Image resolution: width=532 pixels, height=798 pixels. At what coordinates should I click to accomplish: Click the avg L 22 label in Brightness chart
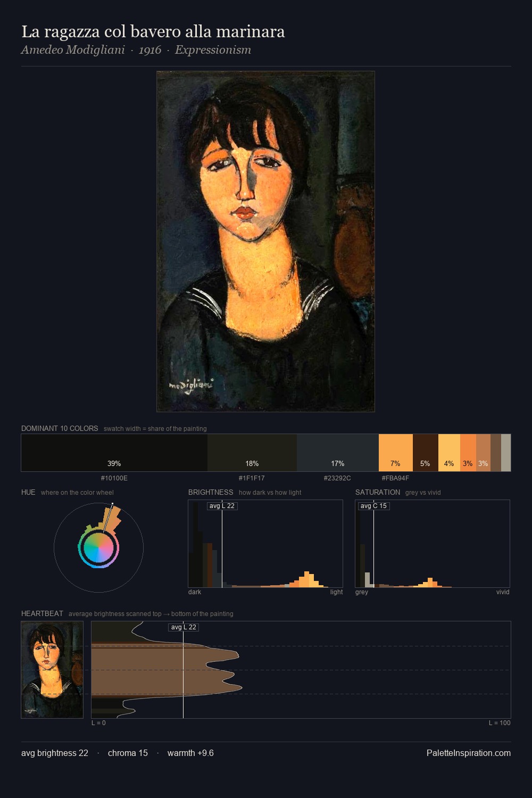coord(222,506)
